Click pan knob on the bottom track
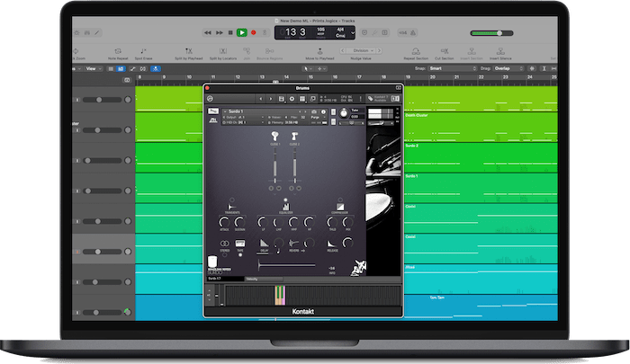This screenshot has height=364, width=630. [128, 312]
